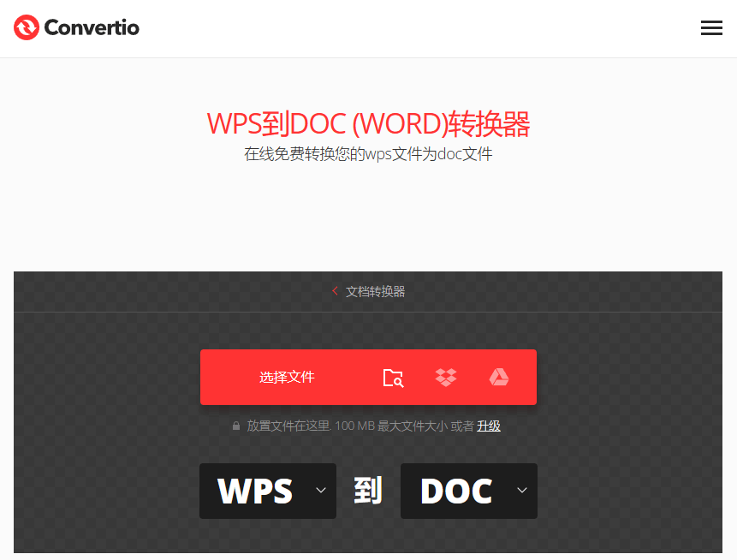Viewport: 737px width, 560px height.
Task: Click the subtitle about free wps conversion
Action: 368,154
